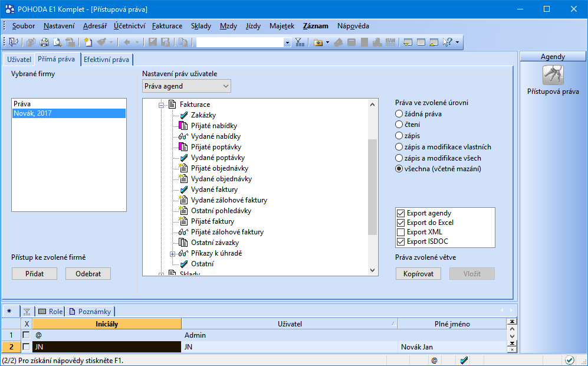The height and width of the screenshot is (366, 588).
Task: Click the green circle check icon in the status bar
Action: pos(570,360)
